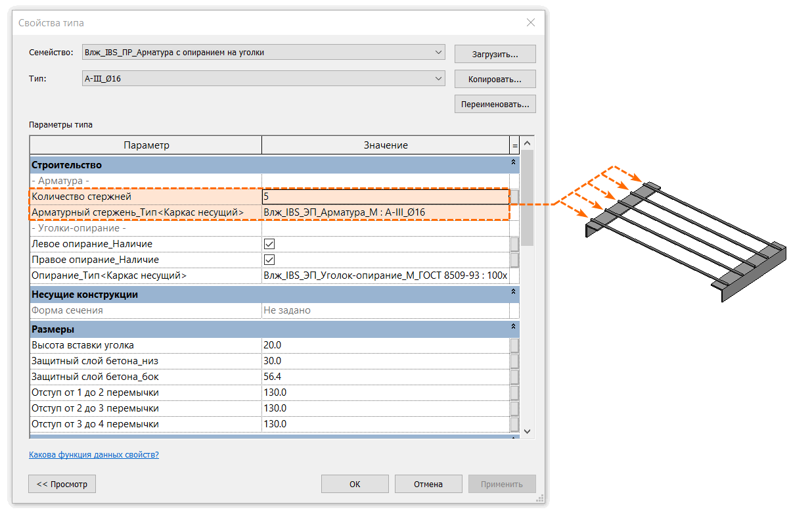Image resolution: width=812 pixels, height=520 pixels.
Task: Toggle the Левое опирание_Наличие checkbox
Action: tap(269, 244)
